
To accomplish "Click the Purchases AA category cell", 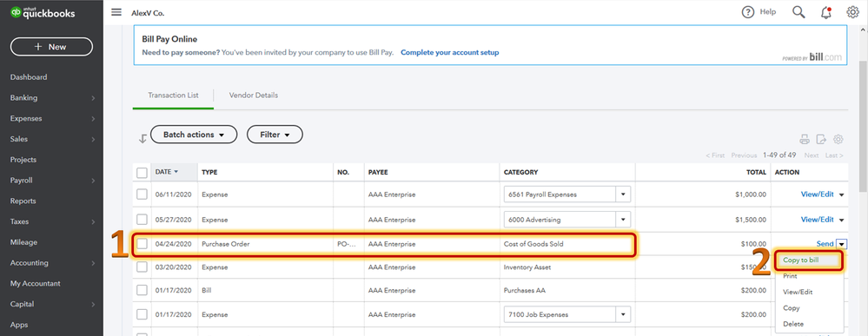I will (x=526, y=290).
